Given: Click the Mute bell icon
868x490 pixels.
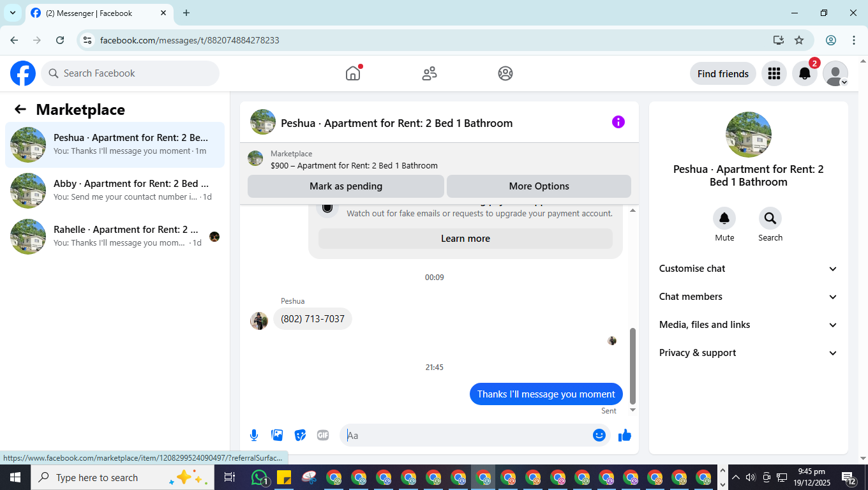Looking at the screenshot, I should coord(724,218).
